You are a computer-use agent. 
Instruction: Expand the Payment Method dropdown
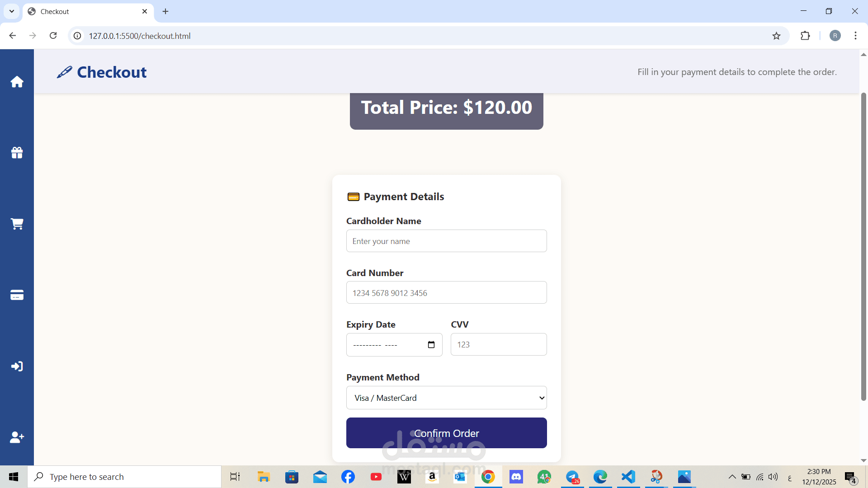pyautogui.click(x=446, y=398)
